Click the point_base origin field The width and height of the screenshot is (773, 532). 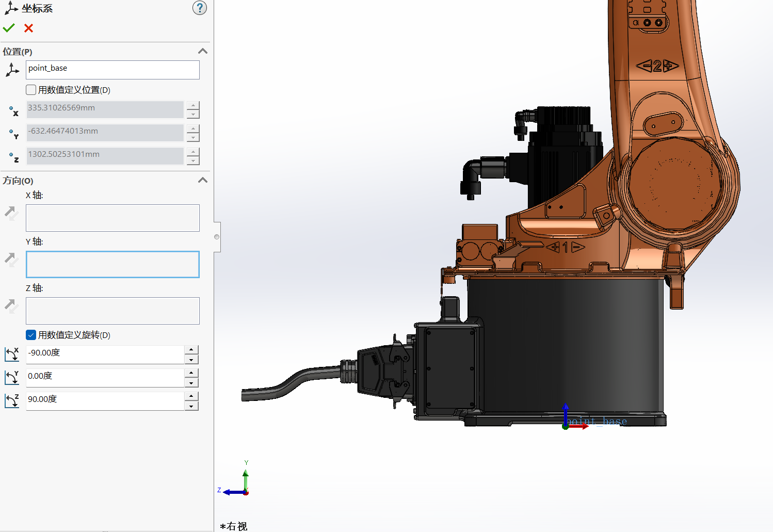(x=112, y=70)
